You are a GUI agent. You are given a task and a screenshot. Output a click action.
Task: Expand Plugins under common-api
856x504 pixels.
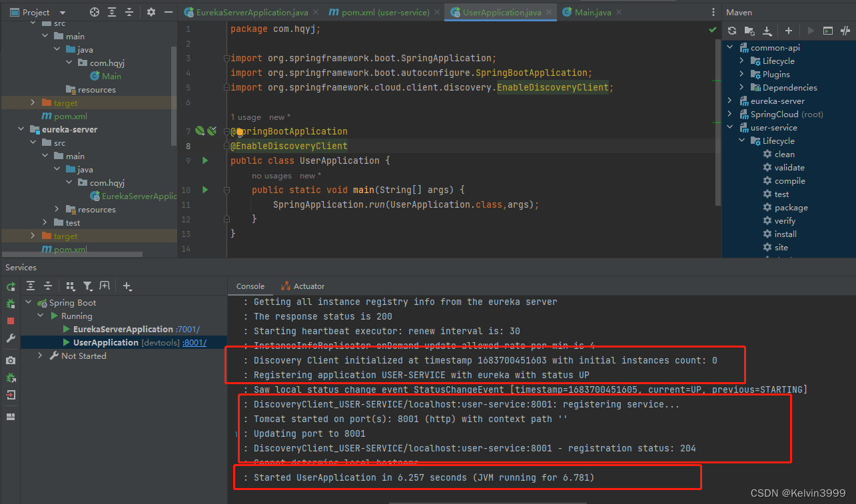[742, 74]
